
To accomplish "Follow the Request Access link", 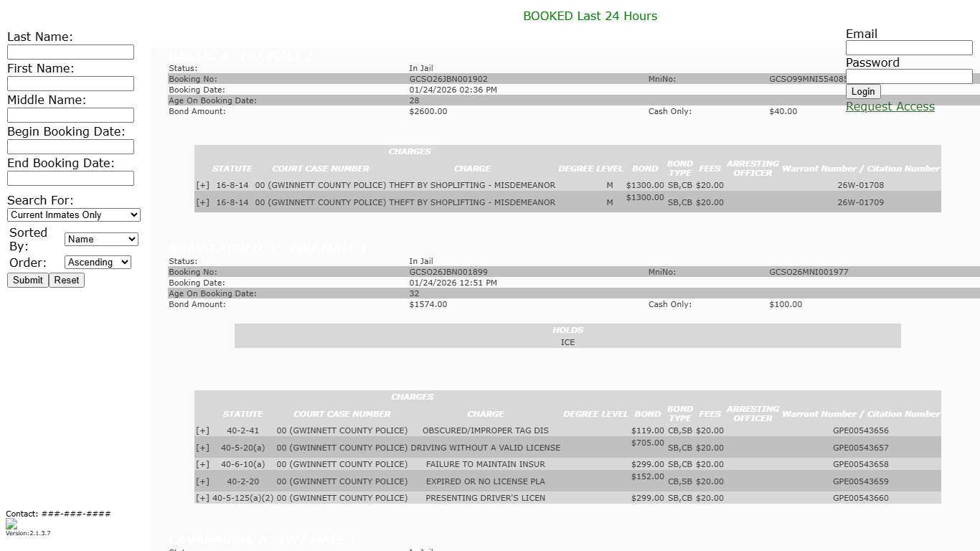I will (x=890, y=106).
